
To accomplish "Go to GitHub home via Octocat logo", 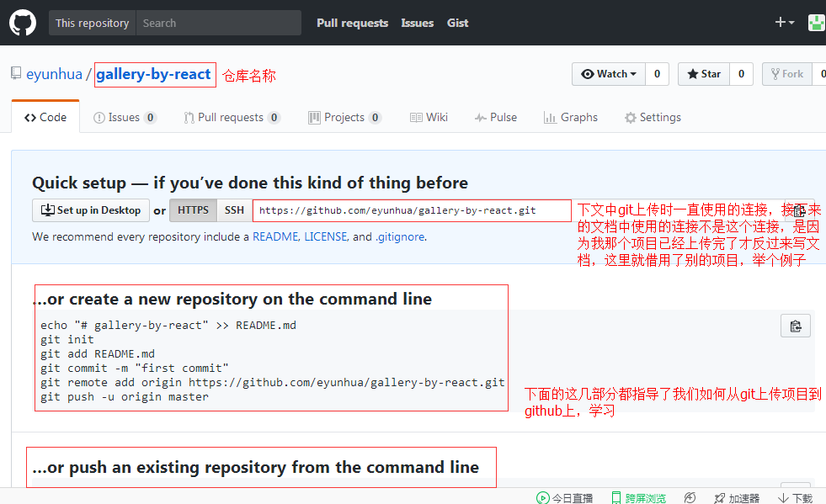I will pos(23,23).
